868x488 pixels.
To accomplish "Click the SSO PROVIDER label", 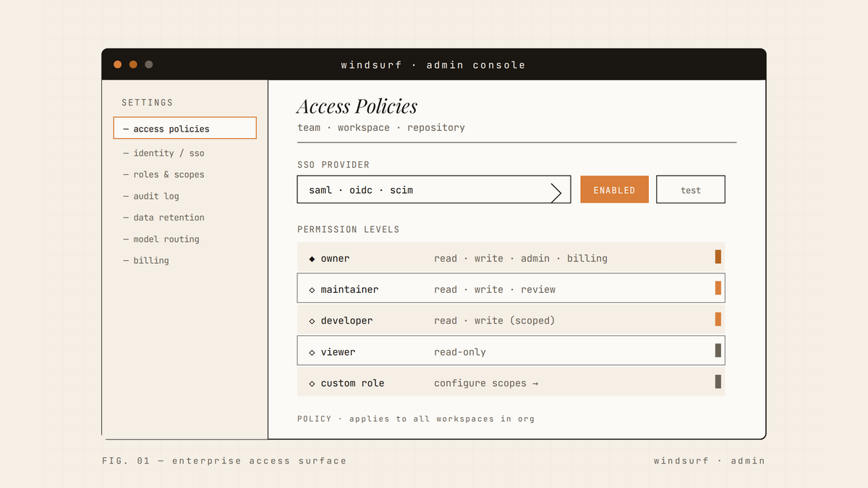I will pyautogui.click(x=333, y=165).
